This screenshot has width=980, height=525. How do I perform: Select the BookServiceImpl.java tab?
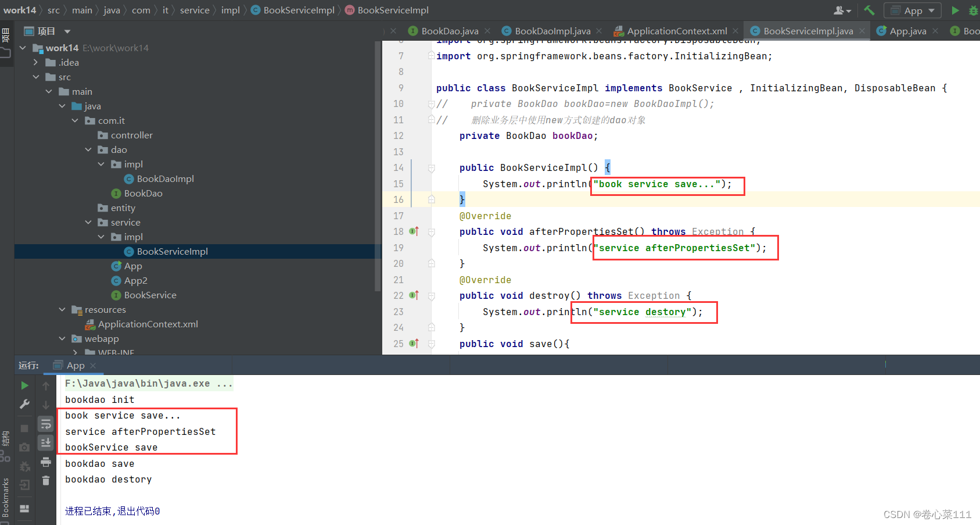pos(807,31)
